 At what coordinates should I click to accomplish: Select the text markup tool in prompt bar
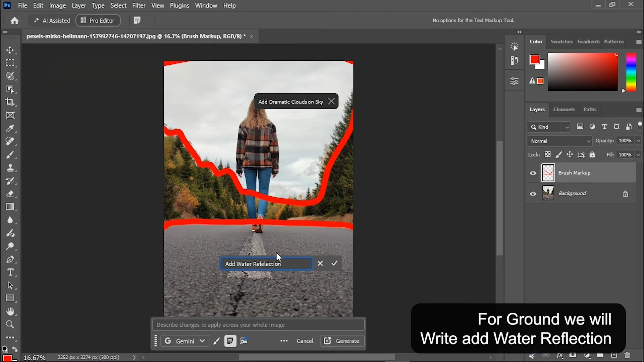pos(230,341)
